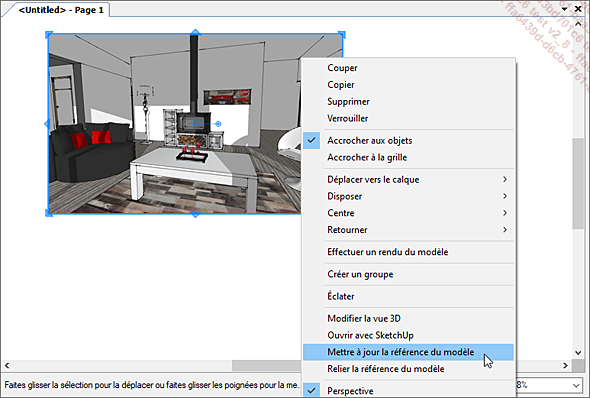
Task: Click Mettre à jour la référence du modèle
Action: click(x=408, y=352)
